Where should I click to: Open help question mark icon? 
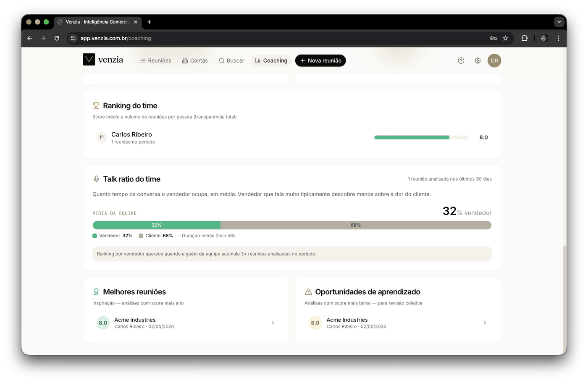point(461,60)
